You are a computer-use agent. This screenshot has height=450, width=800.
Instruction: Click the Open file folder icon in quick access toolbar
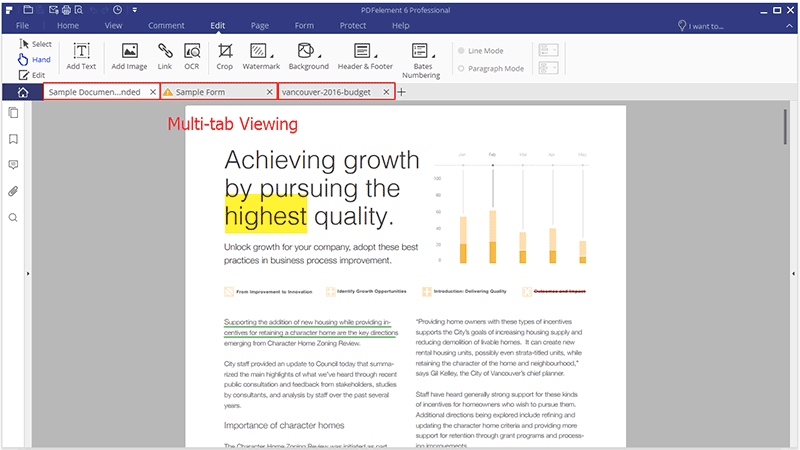29,10
